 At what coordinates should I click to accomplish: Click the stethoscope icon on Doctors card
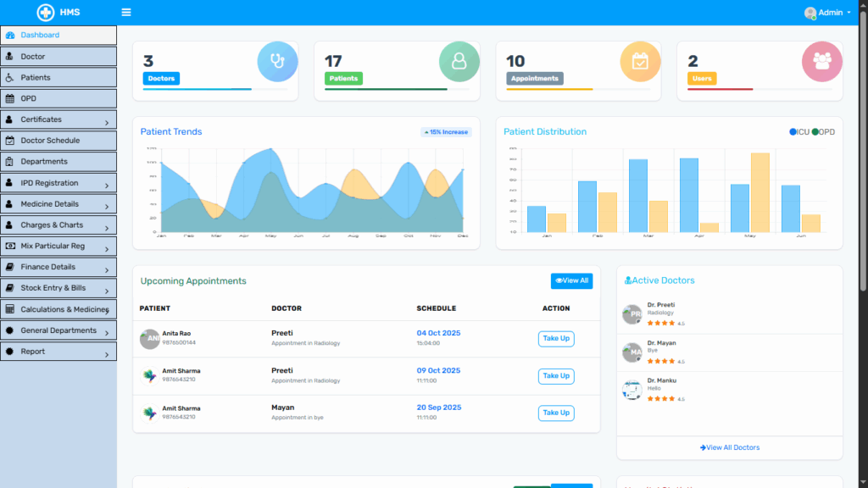[277, 62]
